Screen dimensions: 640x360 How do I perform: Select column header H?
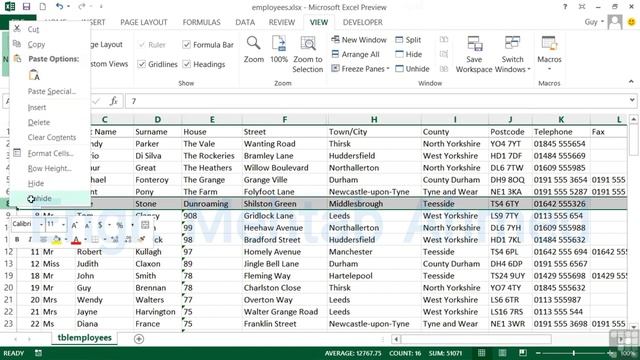point(374,120)
